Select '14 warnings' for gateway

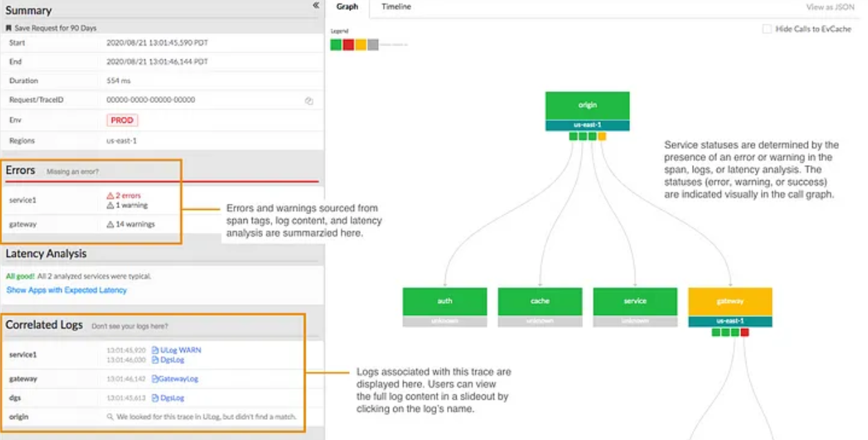pyautogui.click(x=130, y=224)
